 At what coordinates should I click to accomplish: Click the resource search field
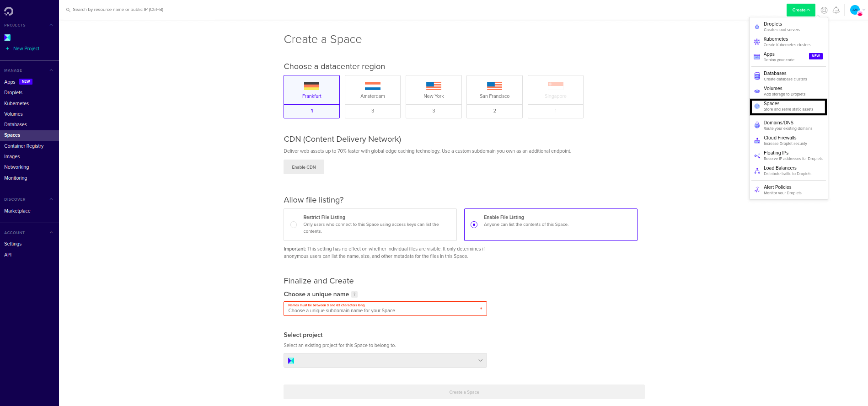click(x=118, y=10)
